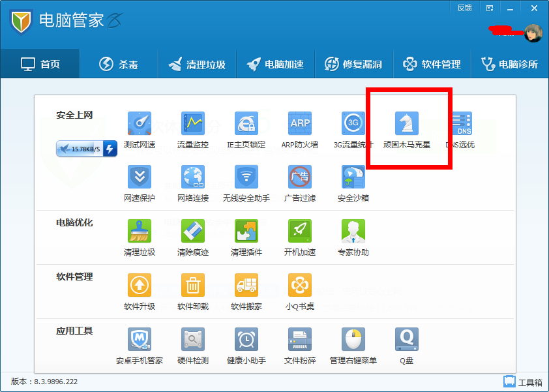The height and width of the screenshot is (392, 549).
Task: Click the version number 8.3.9896.222
Action: click(x=55, y=382)
